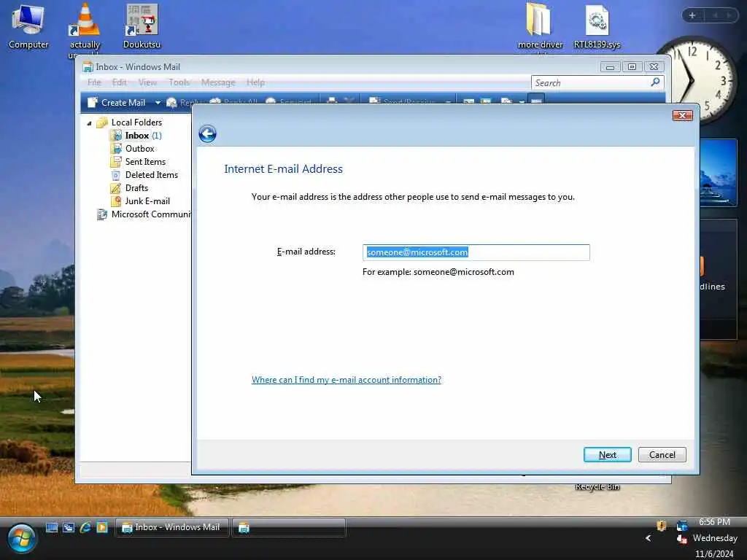Screen dimensions: 747x560
Task: Show hidden tray icons with the arrow
Action: [648, 538]
